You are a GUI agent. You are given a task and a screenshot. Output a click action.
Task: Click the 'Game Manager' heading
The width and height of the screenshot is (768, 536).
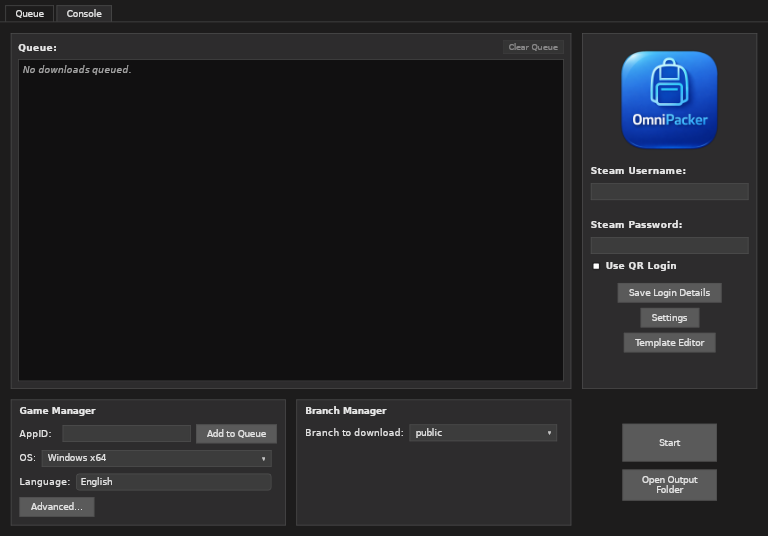pos(57,411)
